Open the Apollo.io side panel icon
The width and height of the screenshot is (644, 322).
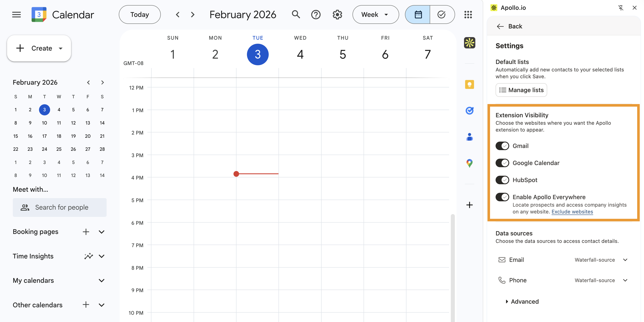(469, 43)
